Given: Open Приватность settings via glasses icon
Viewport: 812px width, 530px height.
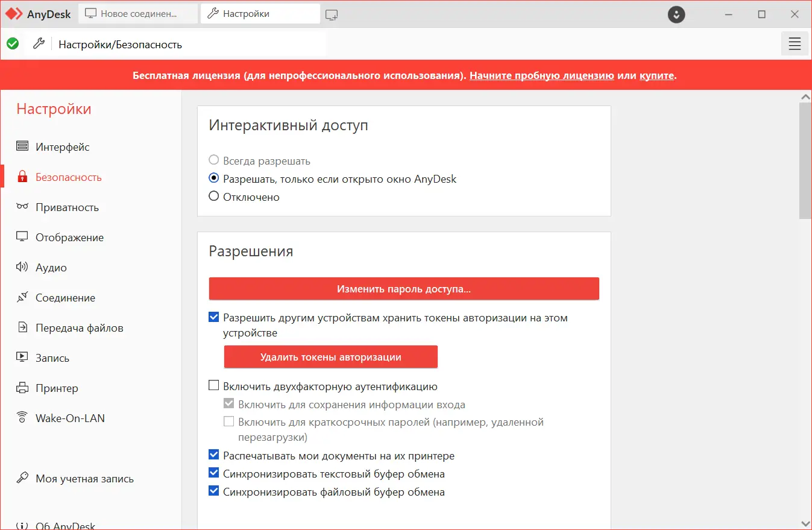Looking at the screenshot, I should click(x=22, y=207).
